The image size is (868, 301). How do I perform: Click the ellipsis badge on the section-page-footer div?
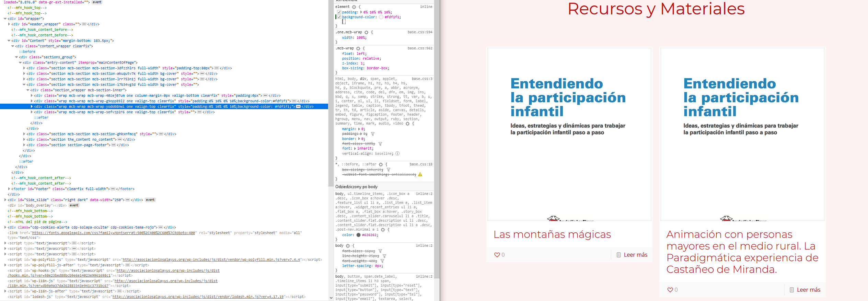(x=113, y=145)
